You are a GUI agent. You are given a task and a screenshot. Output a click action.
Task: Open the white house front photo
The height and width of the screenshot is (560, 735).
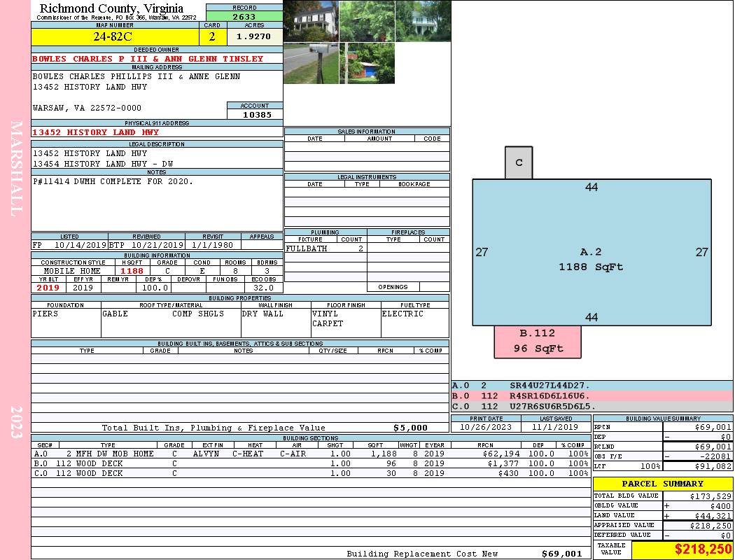[311, 21]
